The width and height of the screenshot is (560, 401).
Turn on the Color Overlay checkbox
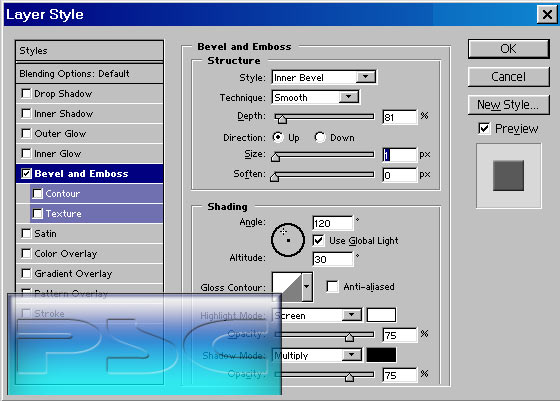[26, 254]
